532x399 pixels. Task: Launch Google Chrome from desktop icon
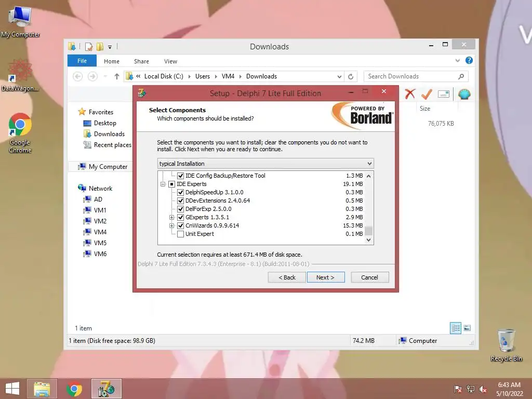coord(20,132)
